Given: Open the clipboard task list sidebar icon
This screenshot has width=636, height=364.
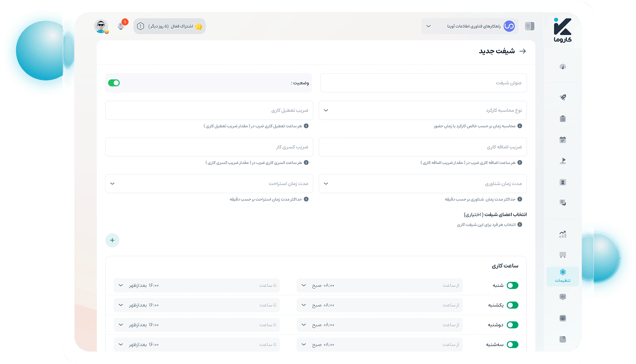Looking at the screenshot, I should (x=563, y=119).
